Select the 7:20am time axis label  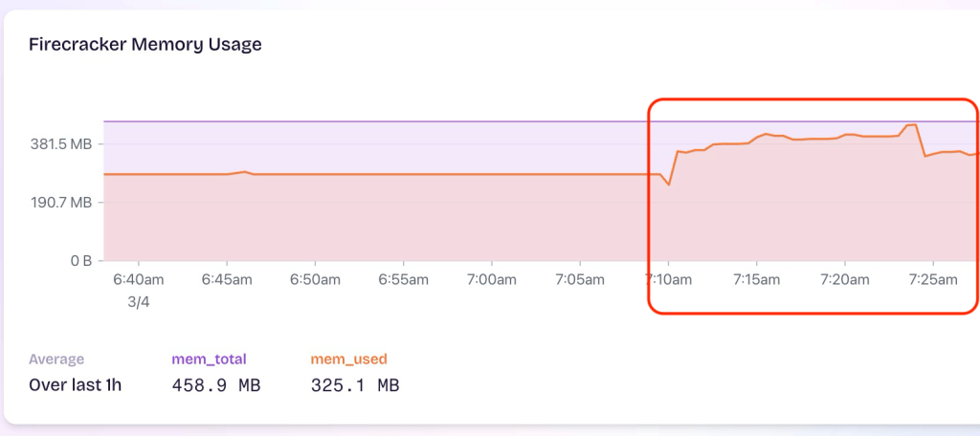[844, 279]
